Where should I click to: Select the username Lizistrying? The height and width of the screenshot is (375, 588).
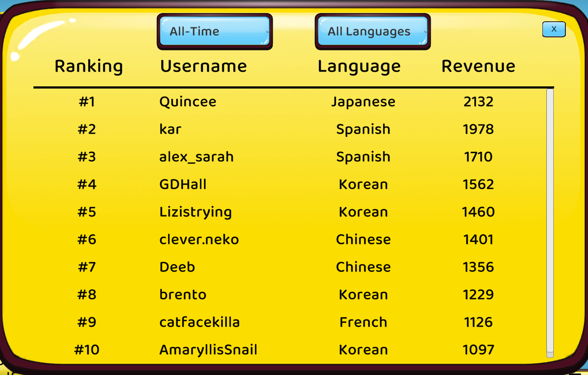pyautogui.click(x=195, y=213)
